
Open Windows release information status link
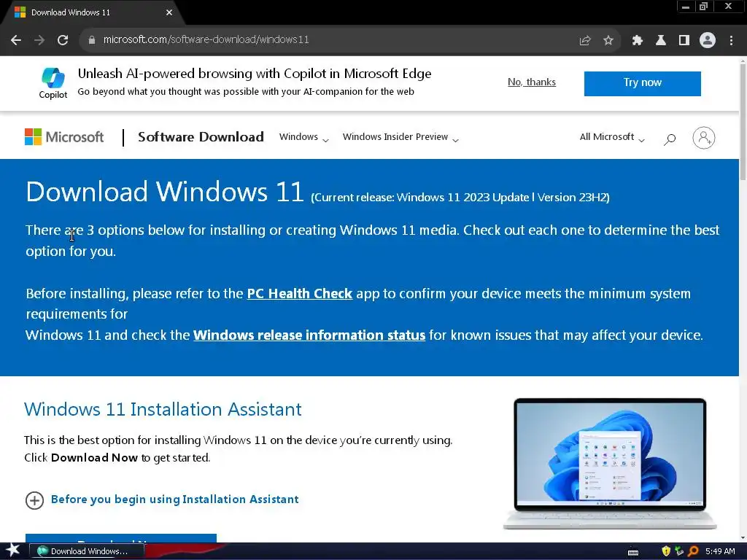point(309,335)
